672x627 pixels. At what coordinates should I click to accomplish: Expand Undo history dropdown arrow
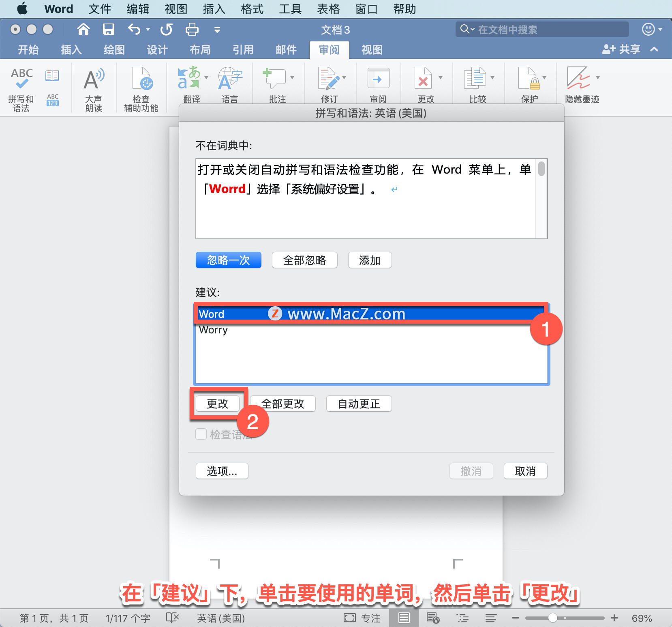pos(148,29)
